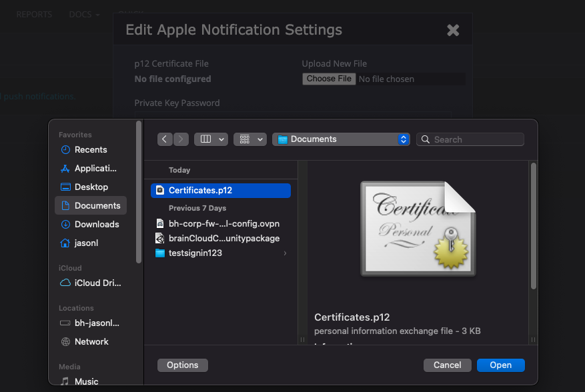This screenshot has height=392, width=585.
Task: Click the Search field
Action: (x=470, y=139)
